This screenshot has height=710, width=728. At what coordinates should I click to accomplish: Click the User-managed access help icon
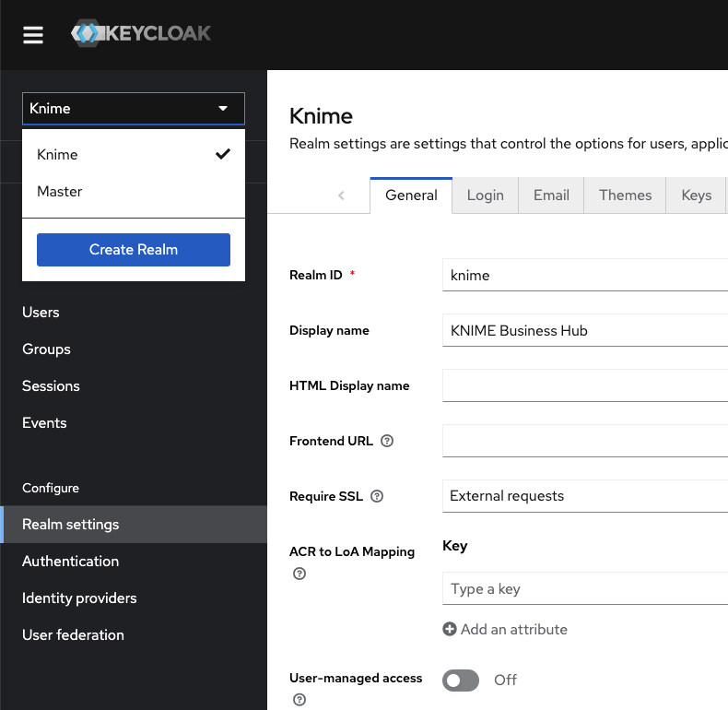point(299,700)
